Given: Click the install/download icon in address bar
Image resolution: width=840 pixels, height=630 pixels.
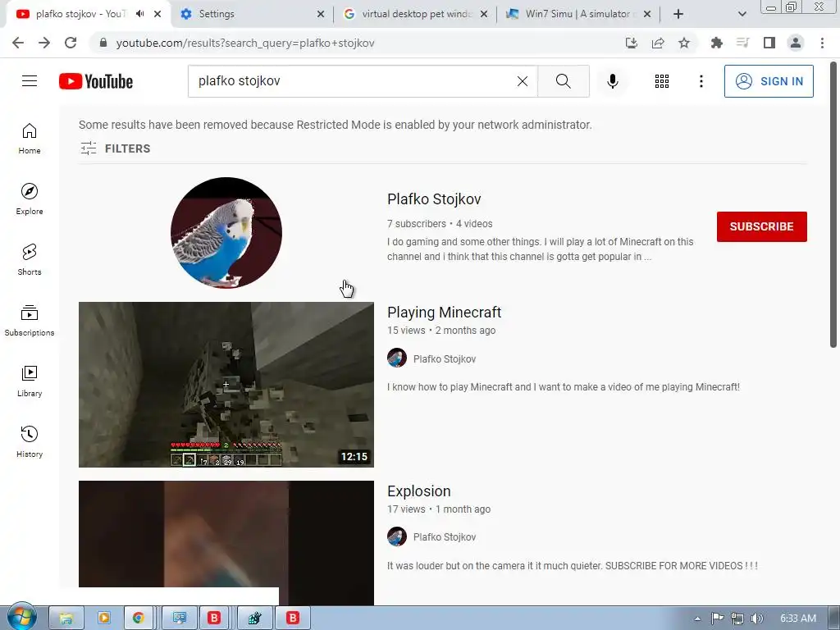Looking at the screenshot, I should 632,43.
